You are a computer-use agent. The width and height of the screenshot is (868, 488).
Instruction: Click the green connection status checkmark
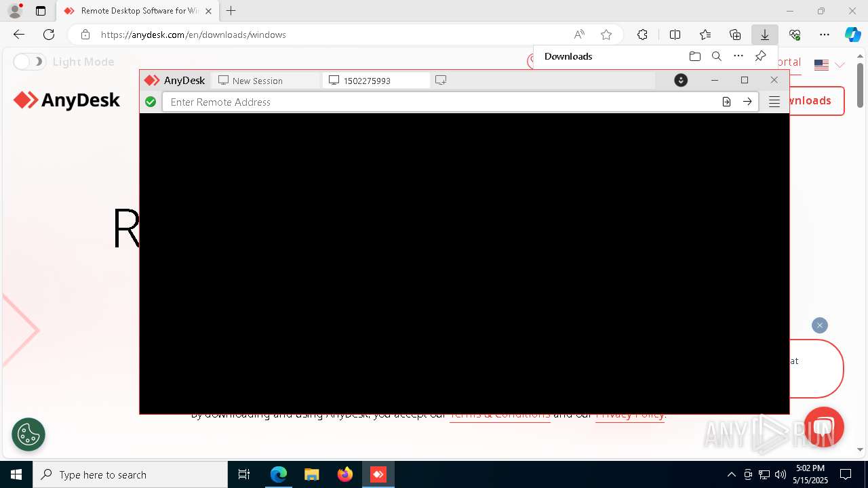pos(151,102)
